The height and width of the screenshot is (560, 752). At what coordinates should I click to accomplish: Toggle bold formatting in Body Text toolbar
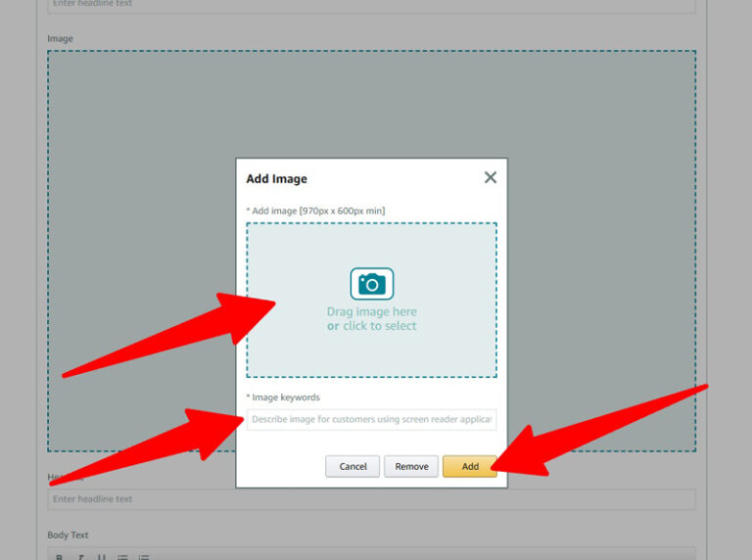coord(60,558)
